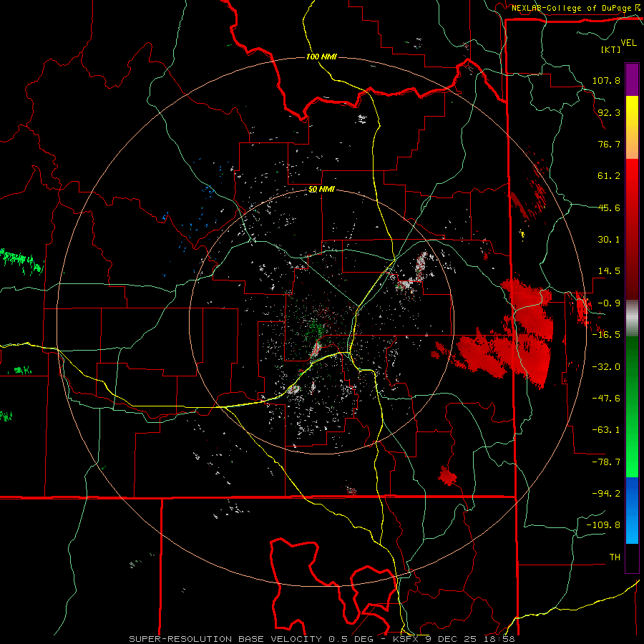Click the Super-Resolution Base Velocity caption

pyautogui.click(x=321, y=639)
